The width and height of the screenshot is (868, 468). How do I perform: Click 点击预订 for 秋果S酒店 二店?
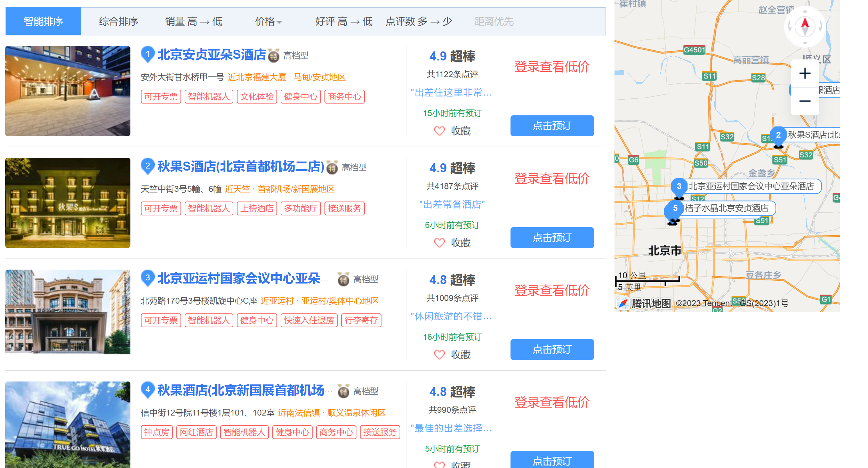point(552,238)
